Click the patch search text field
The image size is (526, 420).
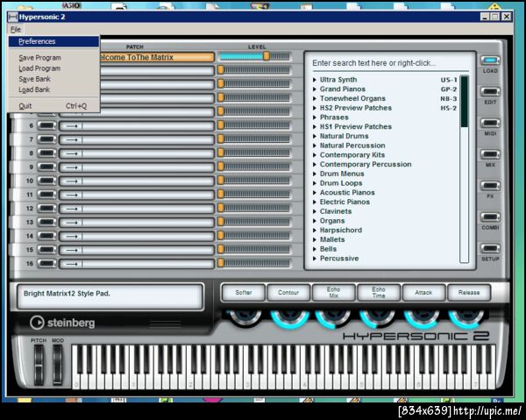click(390, 63)
